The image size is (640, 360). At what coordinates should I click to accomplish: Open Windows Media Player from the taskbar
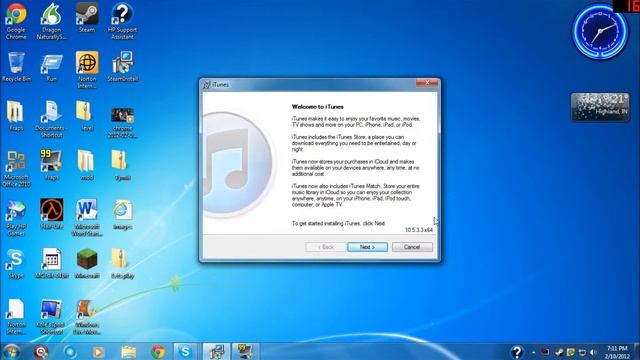pos(98,352)
